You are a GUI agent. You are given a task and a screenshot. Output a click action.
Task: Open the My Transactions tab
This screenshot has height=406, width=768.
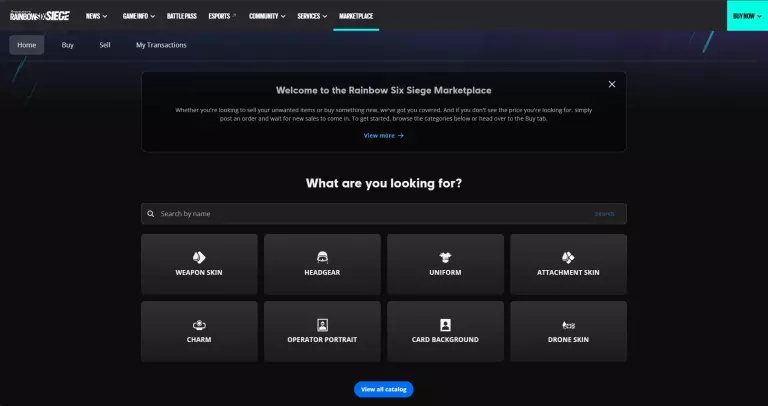(x=161, y=45)
